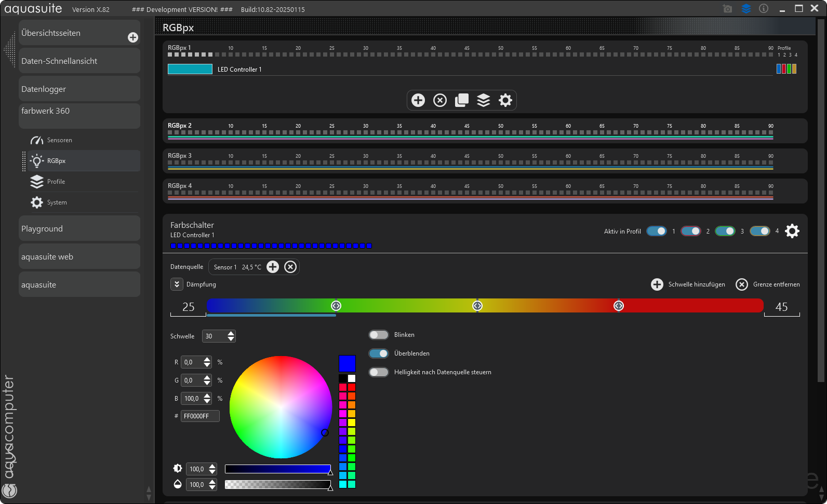Open Farbschalter settings gear icon
This screenshot has height=504, width=827.
click(792, 231)
